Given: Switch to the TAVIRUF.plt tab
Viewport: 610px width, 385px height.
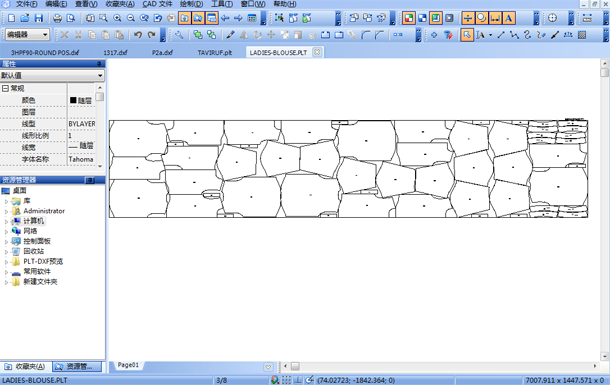Looking at the screenshot, I should (x=215, y=52).
